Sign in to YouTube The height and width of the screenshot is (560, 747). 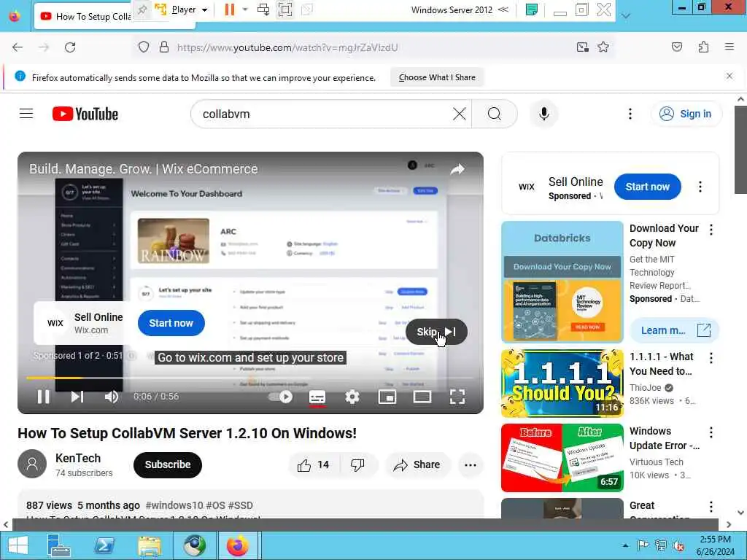click(686, 114)
